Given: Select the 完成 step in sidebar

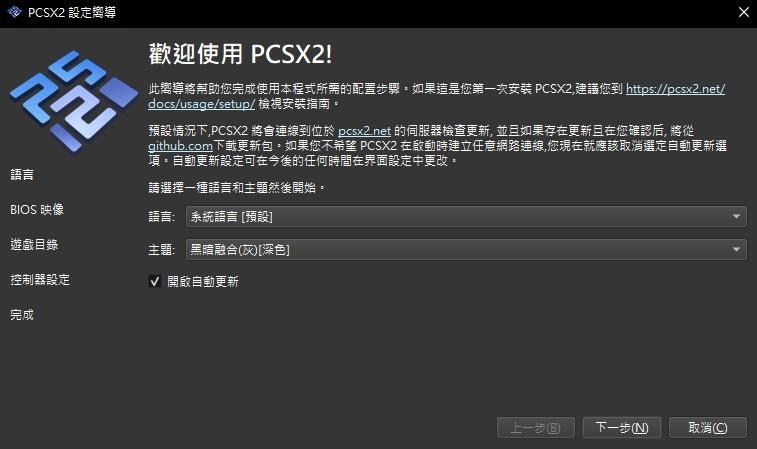Looking at the screenshot, I should 22,315.
